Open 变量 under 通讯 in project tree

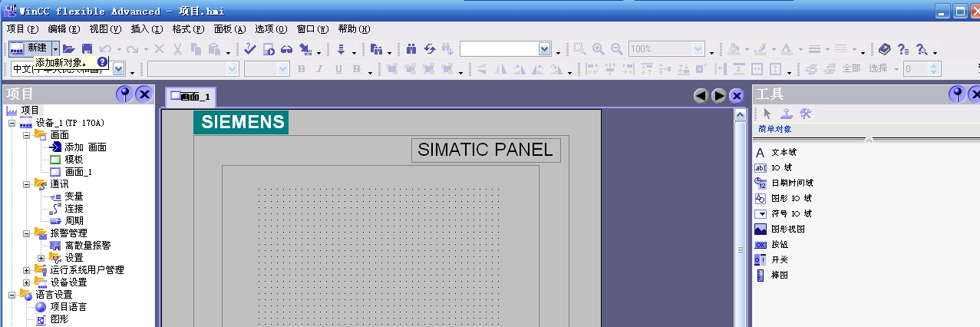(x=74, y=197)
